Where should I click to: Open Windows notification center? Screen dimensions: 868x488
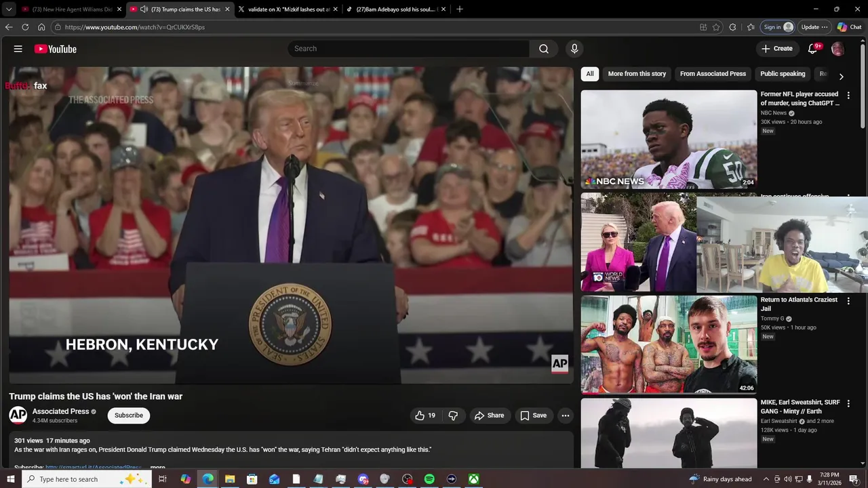[853, 479]
